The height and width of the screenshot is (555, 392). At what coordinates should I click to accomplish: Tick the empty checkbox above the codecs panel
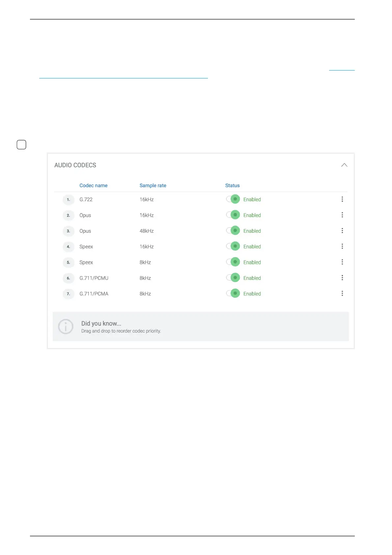point(21,145)
